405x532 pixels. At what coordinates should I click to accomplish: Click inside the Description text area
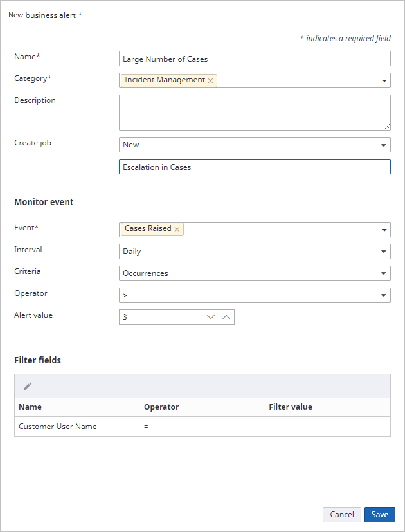point(255,113)
